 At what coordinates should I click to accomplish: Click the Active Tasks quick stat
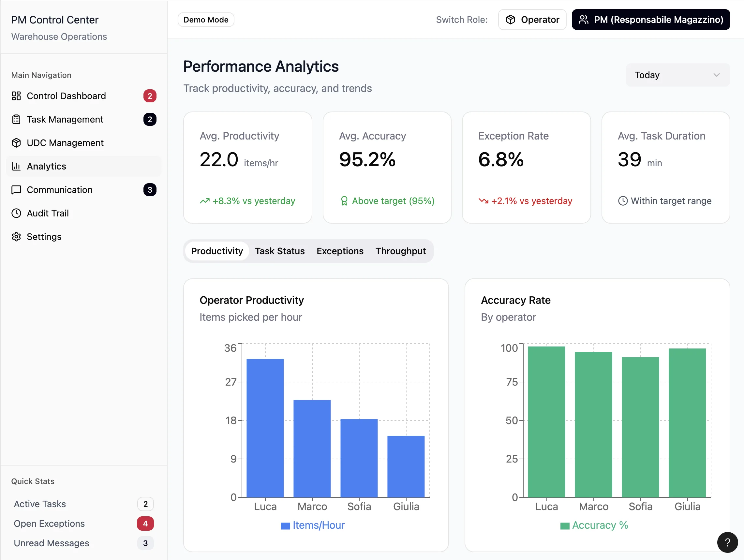84,504
